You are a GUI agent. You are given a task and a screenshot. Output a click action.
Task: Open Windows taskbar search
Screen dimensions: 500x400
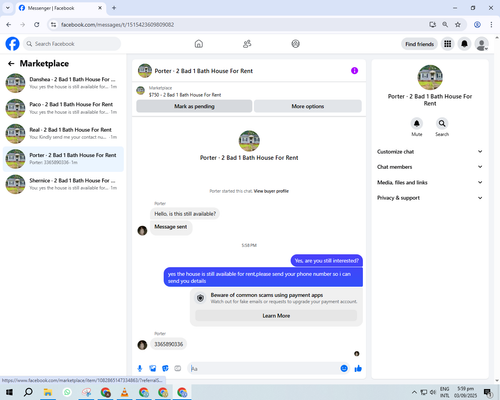point(28,392)
